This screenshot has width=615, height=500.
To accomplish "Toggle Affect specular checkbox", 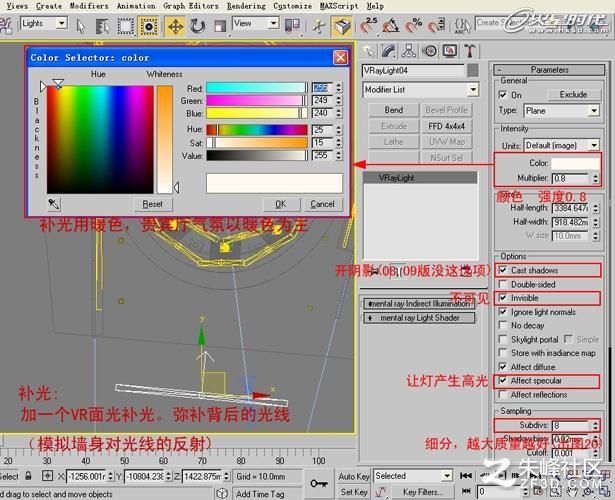I will (502, 380).
